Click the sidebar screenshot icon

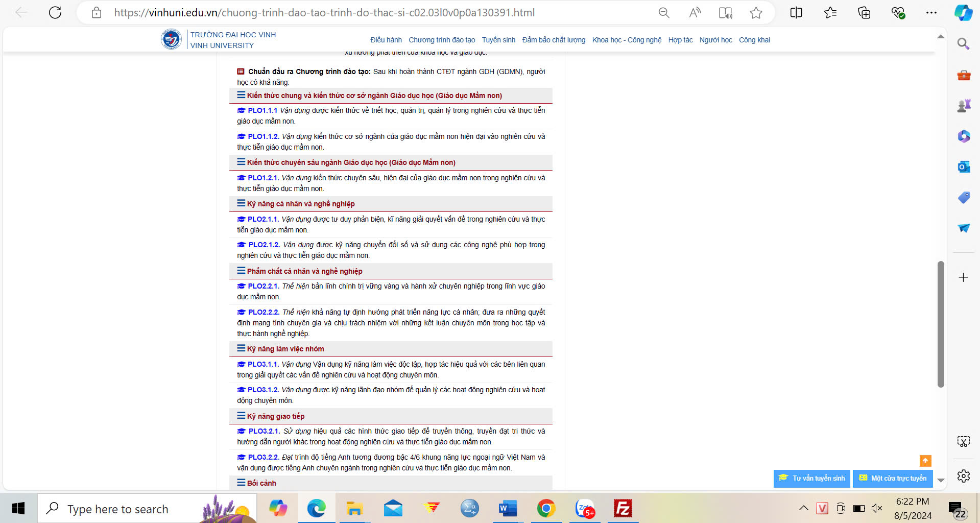pyautogui.click(x=963, y=441)
